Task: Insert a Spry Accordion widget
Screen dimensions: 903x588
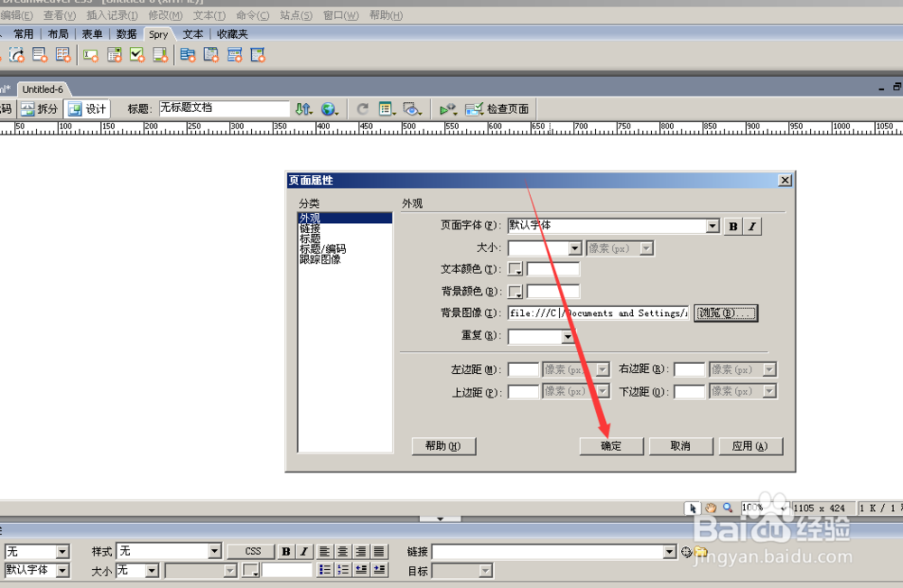Action: 235,55
